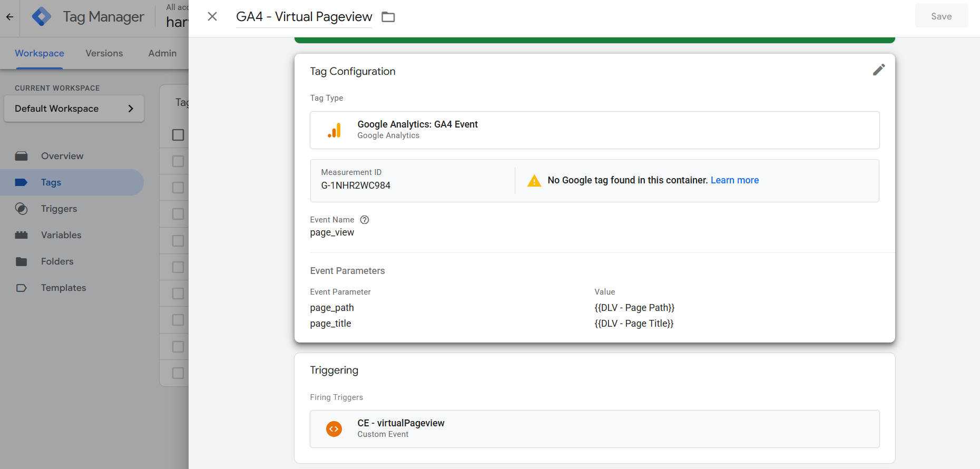The width and height of the screenshot is (980, 469).
Task: Switch to the Workspace tab
Action: coord(40,53)
